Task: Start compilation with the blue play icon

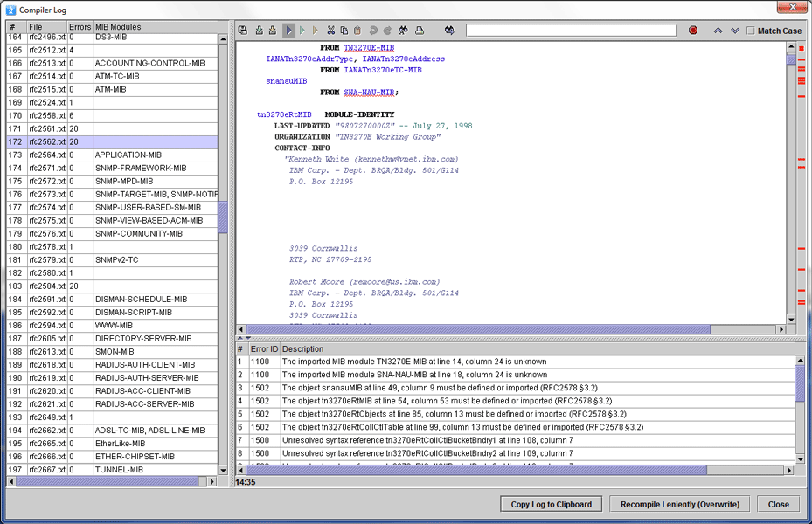Action: (x=289, y=30)
